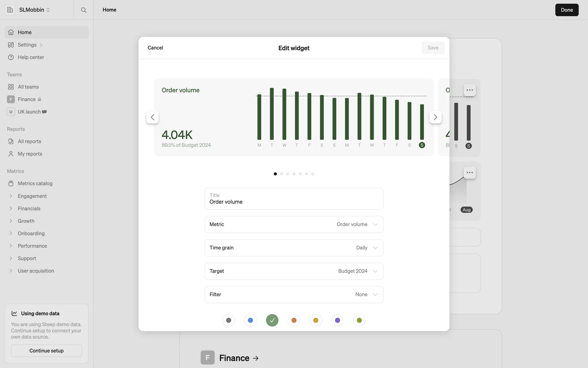Go to next widget preview arrow
The image size is (588, 368).
pyautogui.click(x=435, y=117)
